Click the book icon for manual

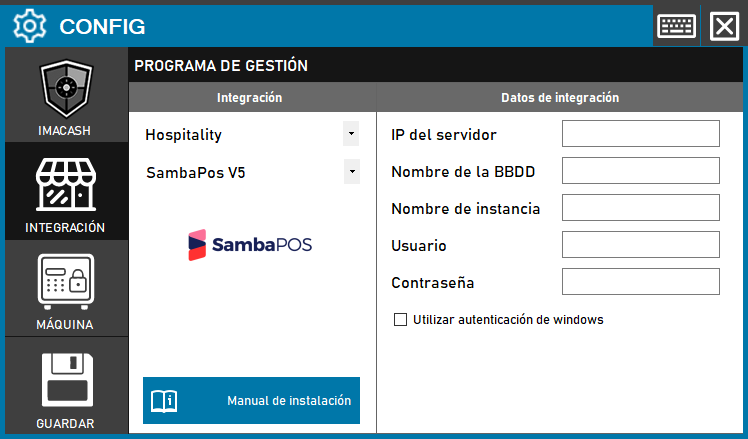pos(164,401)
